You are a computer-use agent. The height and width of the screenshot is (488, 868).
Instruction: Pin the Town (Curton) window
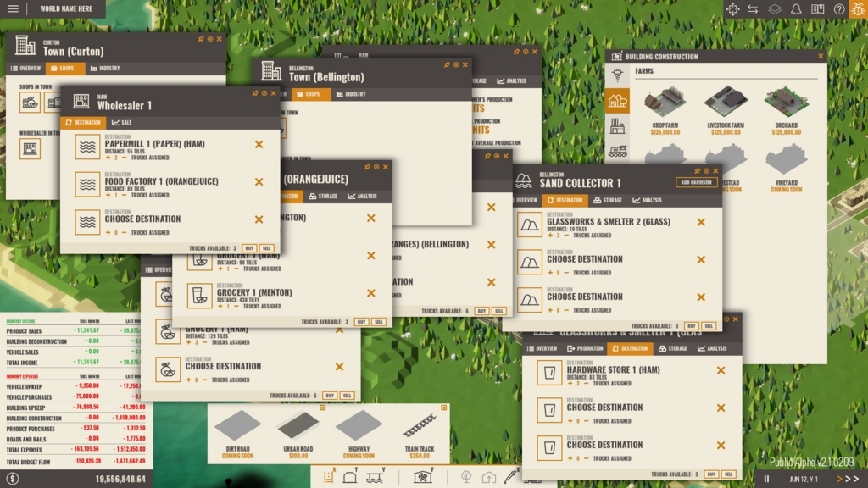[201, 39]
